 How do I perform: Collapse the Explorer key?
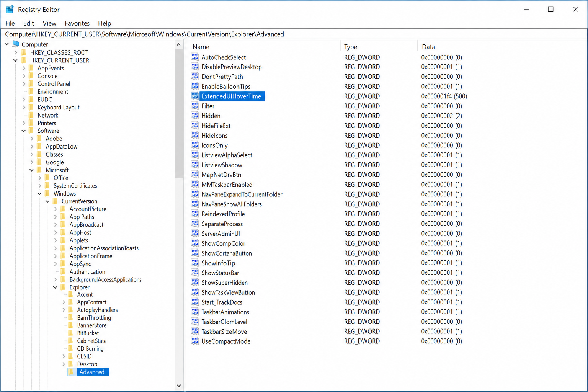pyautogui.click(x=56, y=287)
